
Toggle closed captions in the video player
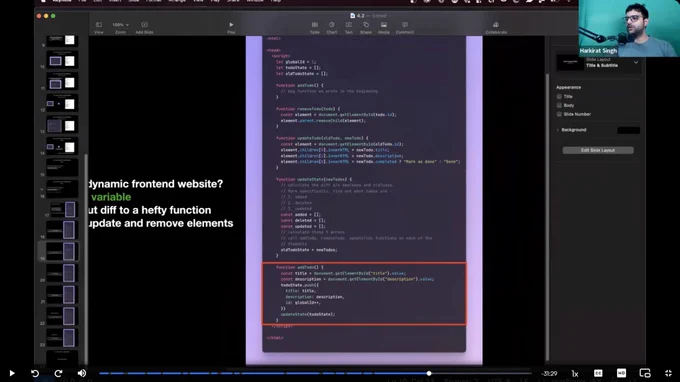[x=598, y=373]
